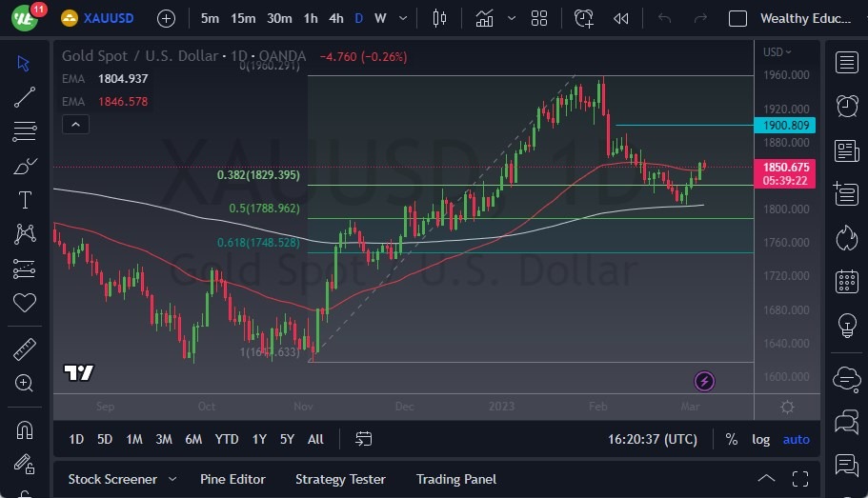Screen dimensions: 868x498
Task: Toggle auto scale on price axis
Action: (796, 439)
